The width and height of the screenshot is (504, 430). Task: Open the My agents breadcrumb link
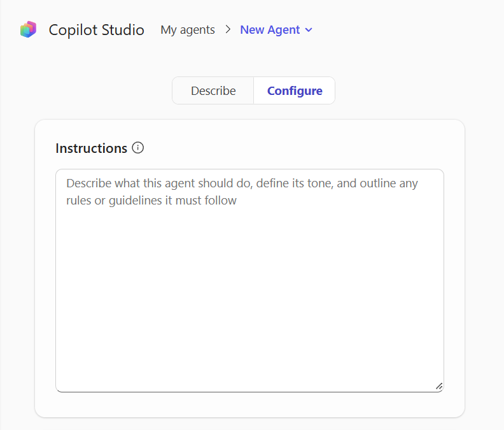pyautogui.click(x=188, y=30)
